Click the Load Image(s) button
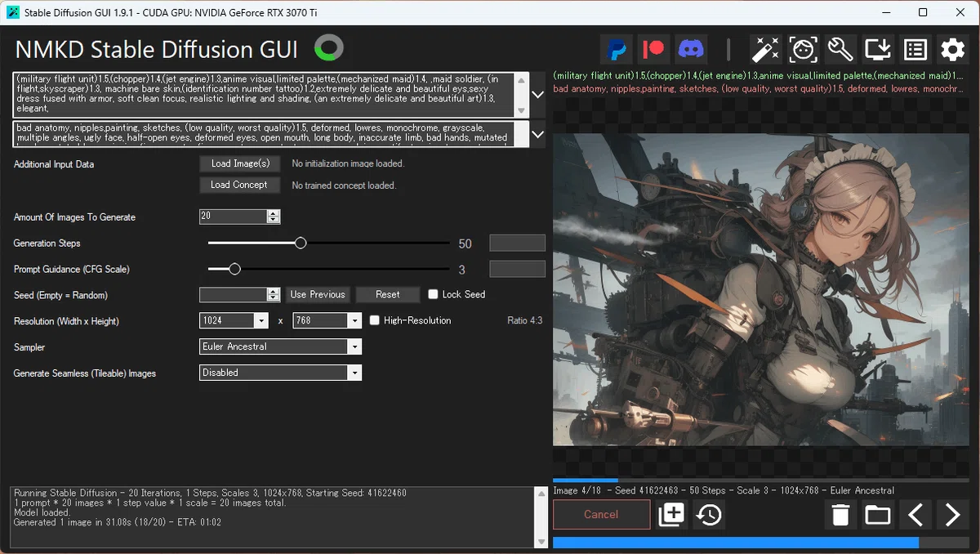980x554 pixels. (240, 163)
